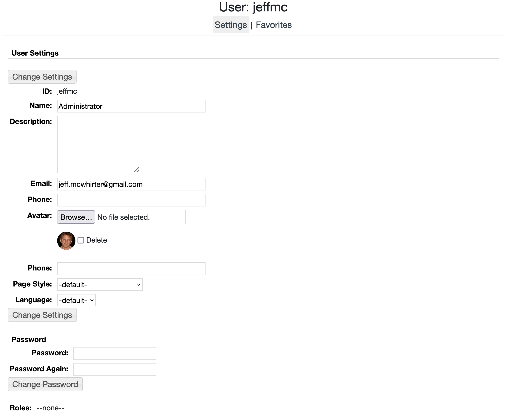Click the user avatar photo thumbnail
Screen dimensions: 505x420
(66, 241)
